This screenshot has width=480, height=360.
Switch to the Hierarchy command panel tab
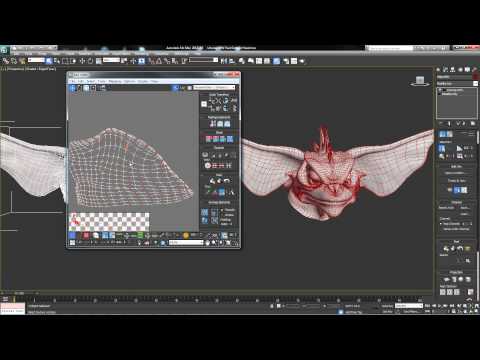[x=453, y=69]
